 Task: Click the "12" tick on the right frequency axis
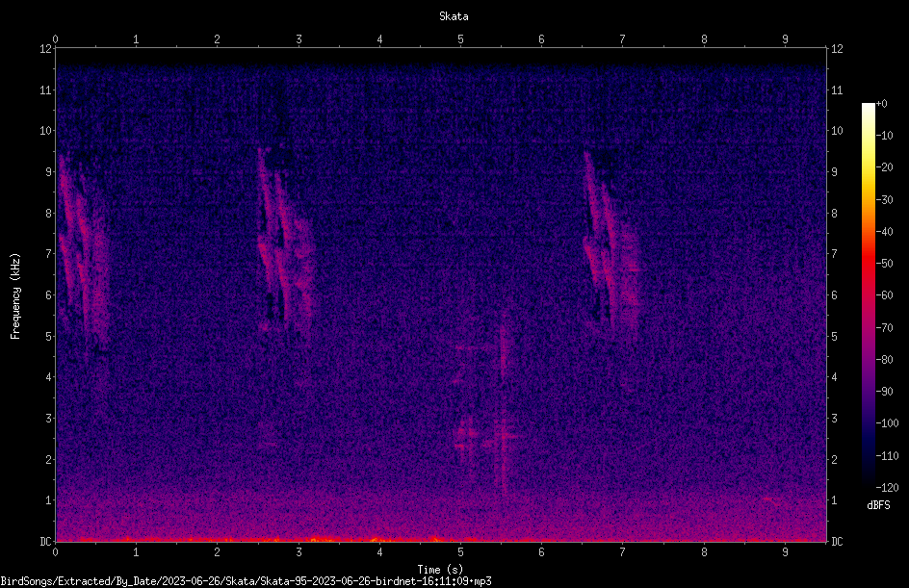point(837,49)
